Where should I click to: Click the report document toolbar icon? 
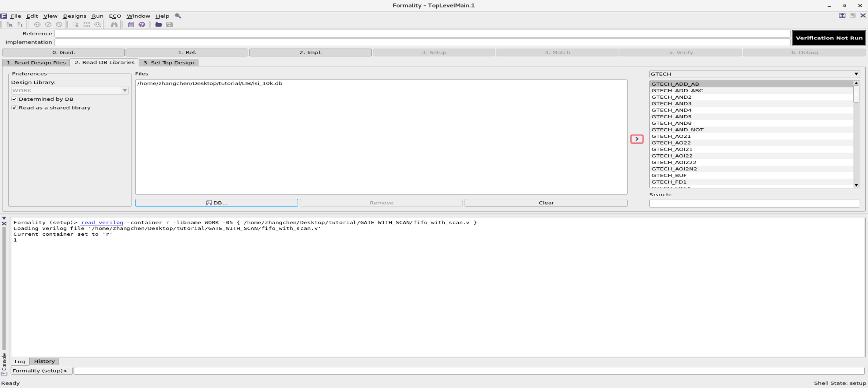pyautogui.click(x=130, y=24)
